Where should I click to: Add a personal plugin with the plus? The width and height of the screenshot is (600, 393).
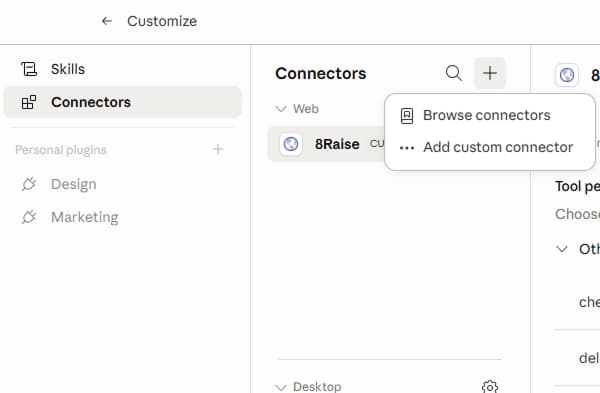tap(218, 149)
